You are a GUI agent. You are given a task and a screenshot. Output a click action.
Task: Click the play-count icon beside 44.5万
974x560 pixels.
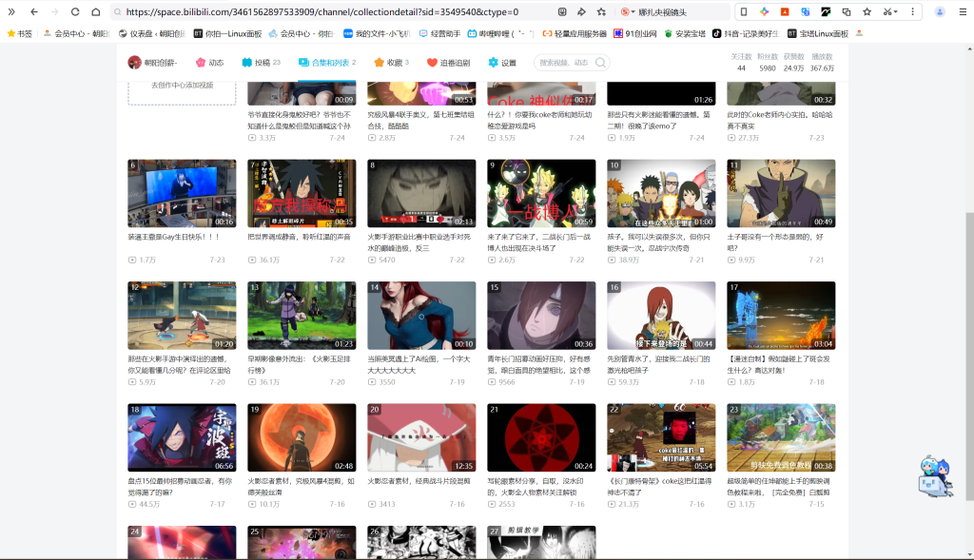pyautogui.click(x=132, y=504)
